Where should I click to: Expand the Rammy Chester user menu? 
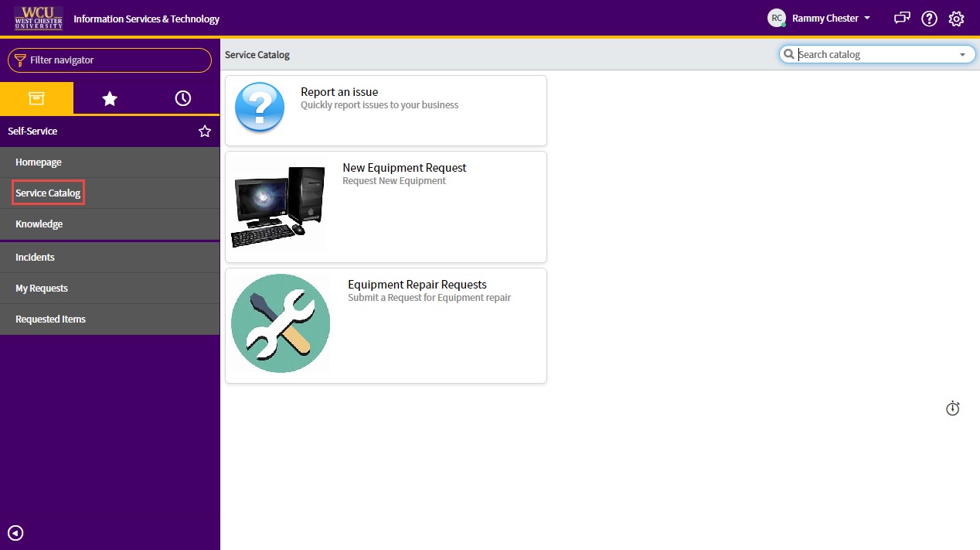832,18
